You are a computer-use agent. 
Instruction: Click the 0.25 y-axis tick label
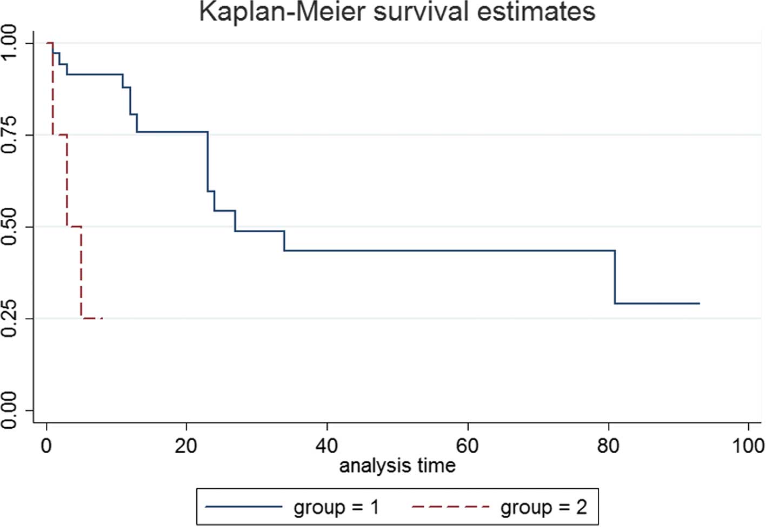[x=11, y=319]
